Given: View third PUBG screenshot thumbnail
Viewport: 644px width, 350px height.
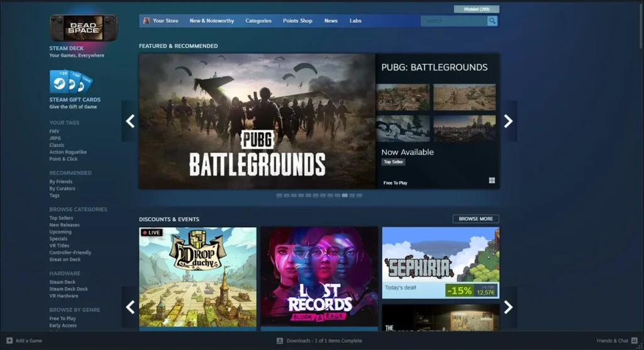Looking at the screenshot, I should pos(403,128).
